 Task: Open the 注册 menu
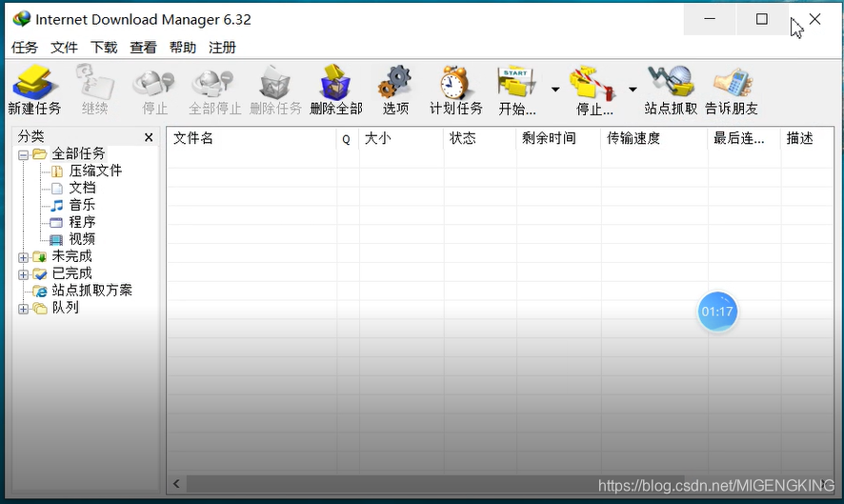[222, 48]
